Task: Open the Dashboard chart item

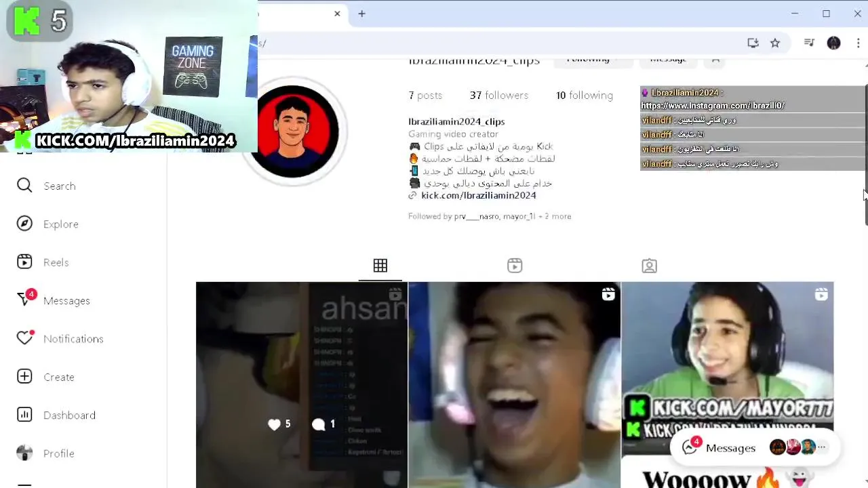Action: pyautogui.click(x=56, y=415)
